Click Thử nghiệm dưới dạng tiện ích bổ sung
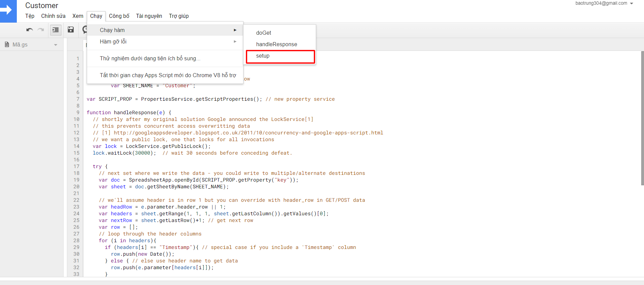Viewport: 644px width, 285px height. click(150, 58)
